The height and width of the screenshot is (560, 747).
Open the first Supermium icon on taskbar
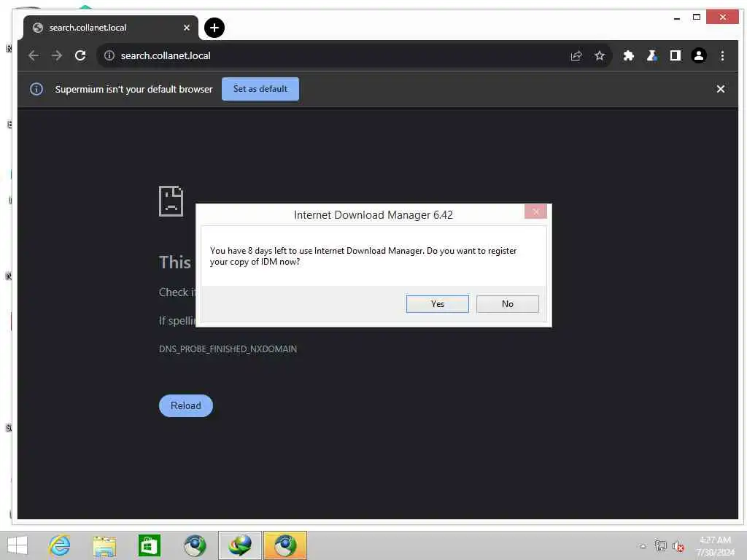point(194,545)
